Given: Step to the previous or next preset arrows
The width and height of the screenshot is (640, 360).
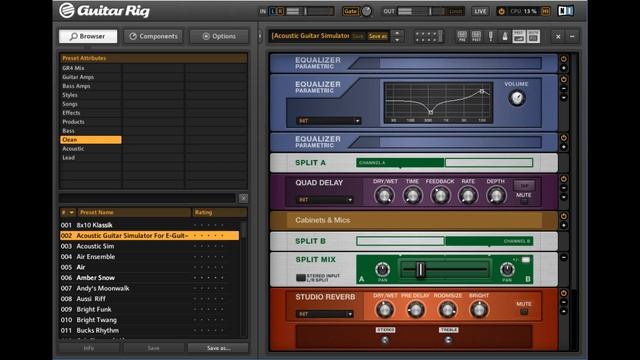Looking at the screenshot, I should (x=397, y=36).
